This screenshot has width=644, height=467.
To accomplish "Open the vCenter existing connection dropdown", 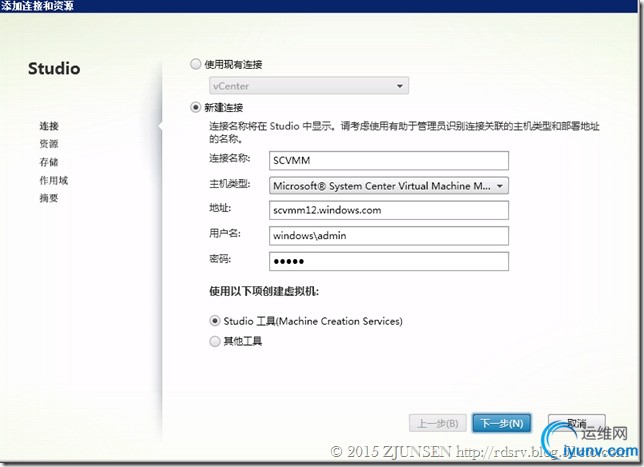I will (x=309, y=86).
